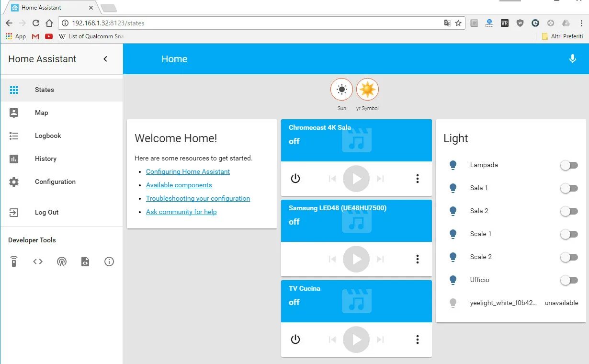Open States developer tool (code brackets icon)
The image size is (589, 364).
[x=38, y=262]
